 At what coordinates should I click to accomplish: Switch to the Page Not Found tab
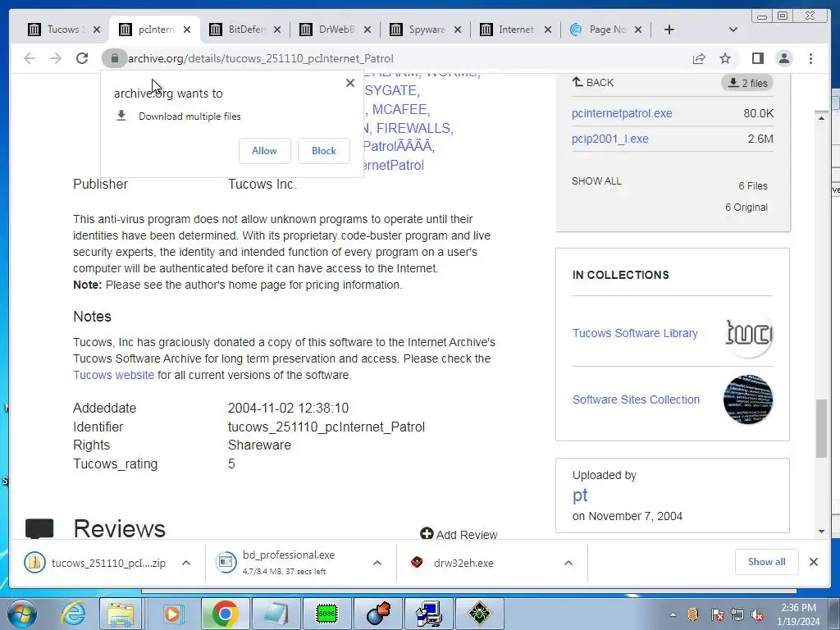[x=600, y=30]
